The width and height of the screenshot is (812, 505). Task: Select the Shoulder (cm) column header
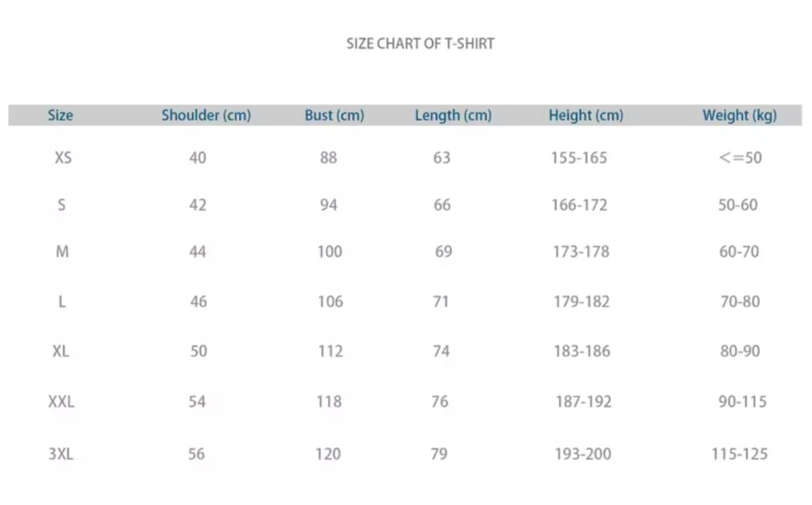206,115
